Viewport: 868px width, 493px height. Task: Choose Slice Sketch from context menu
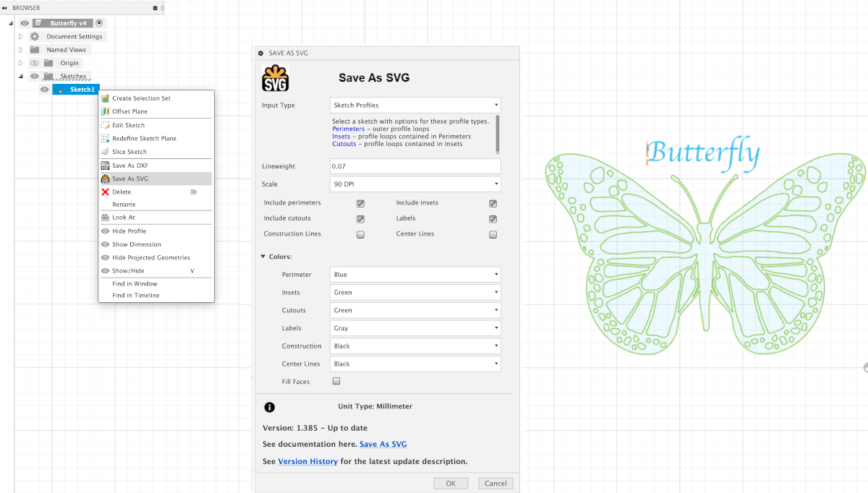coord(129,152)
